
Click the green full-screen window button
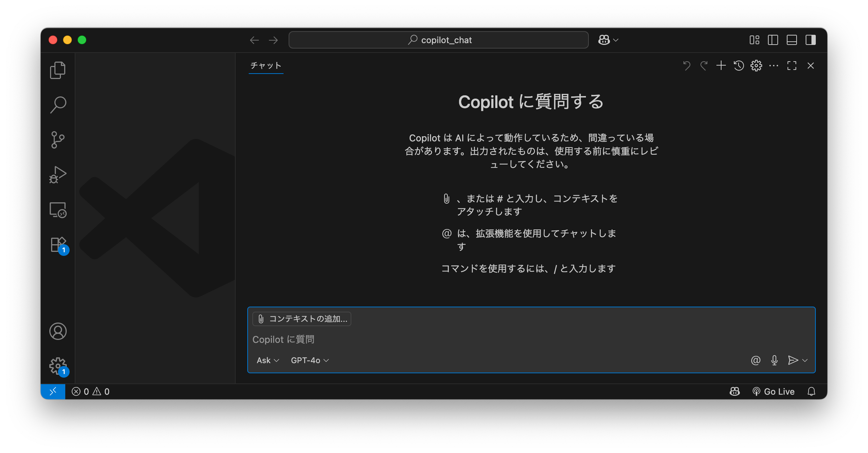pyautogui.click(x=82, y=40)
